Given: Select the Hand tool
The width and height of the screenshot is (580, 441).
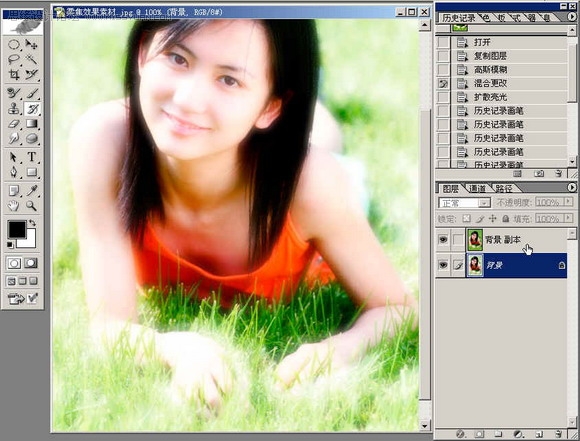Looking at the screenshot, I should [x=14, y=206].
